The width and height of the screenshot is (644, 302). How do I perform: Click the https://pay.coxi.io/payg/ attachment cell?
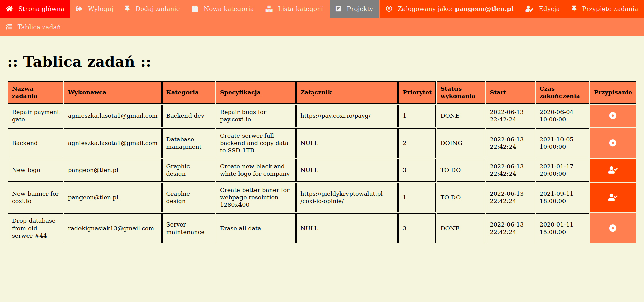(x=347, y=116)
